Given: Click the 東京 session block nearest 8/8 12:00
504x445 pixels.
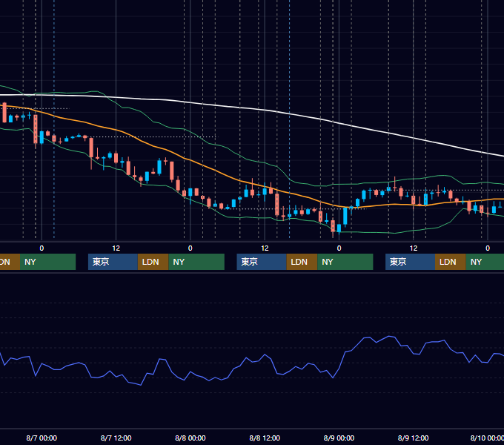Looking at the screenshot, I should [262, 262].
